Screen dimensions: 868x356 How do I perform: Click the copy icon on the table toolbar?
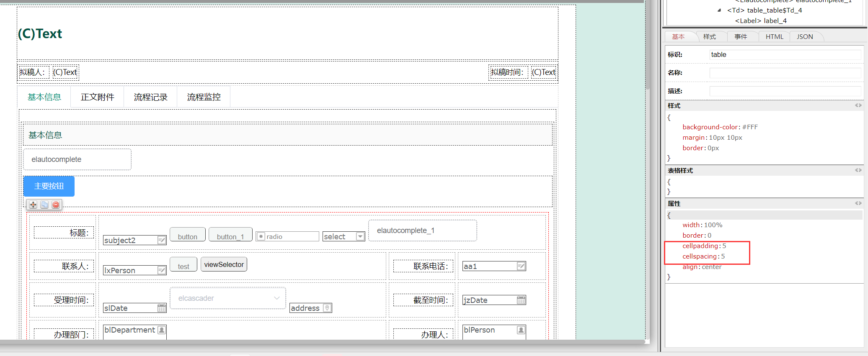[44, 205]
